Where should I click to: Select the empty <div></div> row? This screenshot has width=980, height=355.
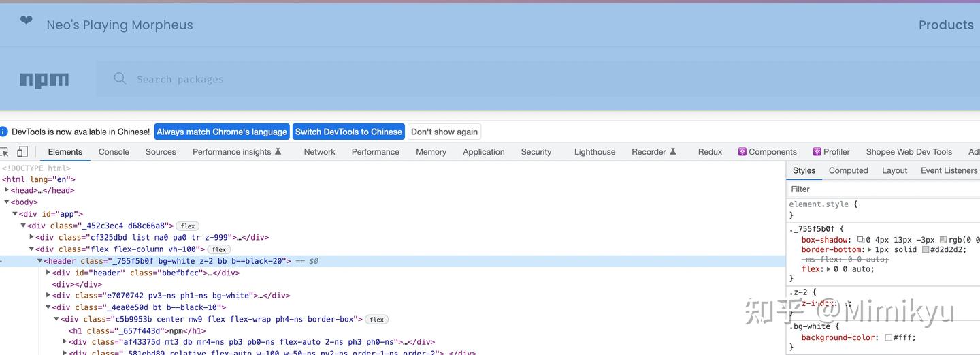point(77,284)
